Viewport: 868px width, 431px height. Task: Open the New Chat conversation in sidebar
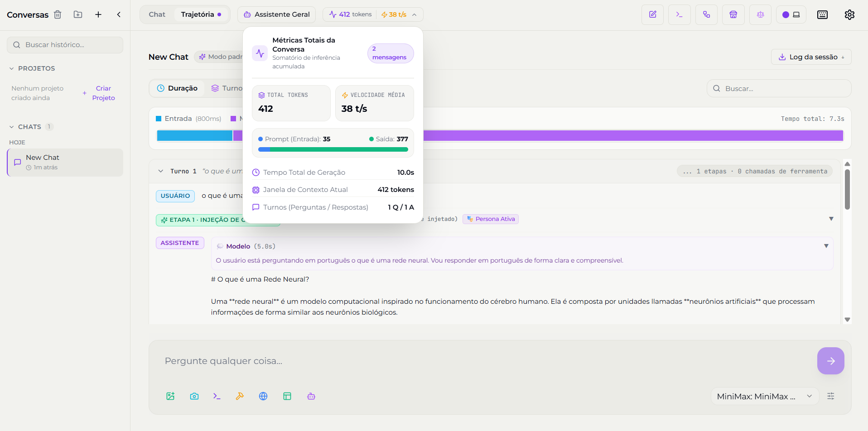[x=65, y=162]
